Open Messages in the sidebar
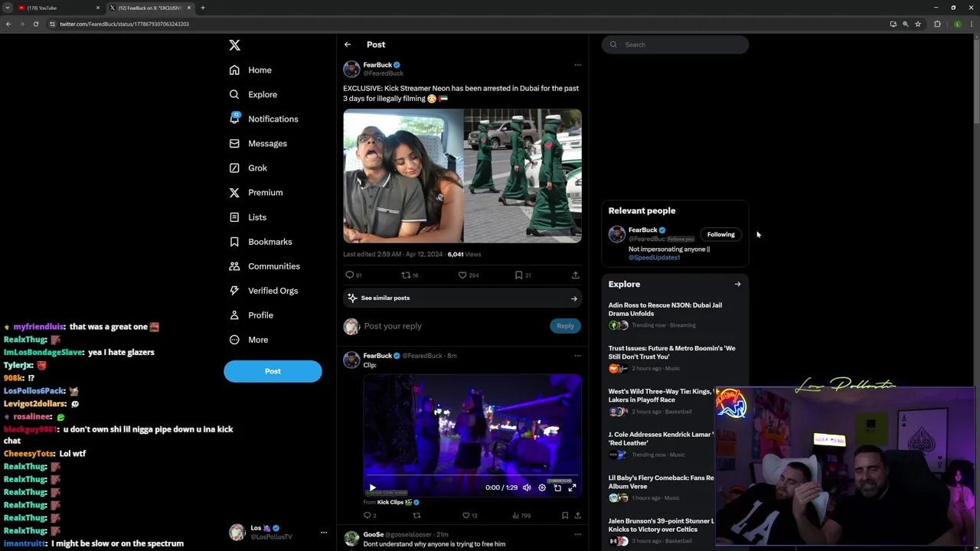This screenshot has width=980, height=551. pos(258,143)
